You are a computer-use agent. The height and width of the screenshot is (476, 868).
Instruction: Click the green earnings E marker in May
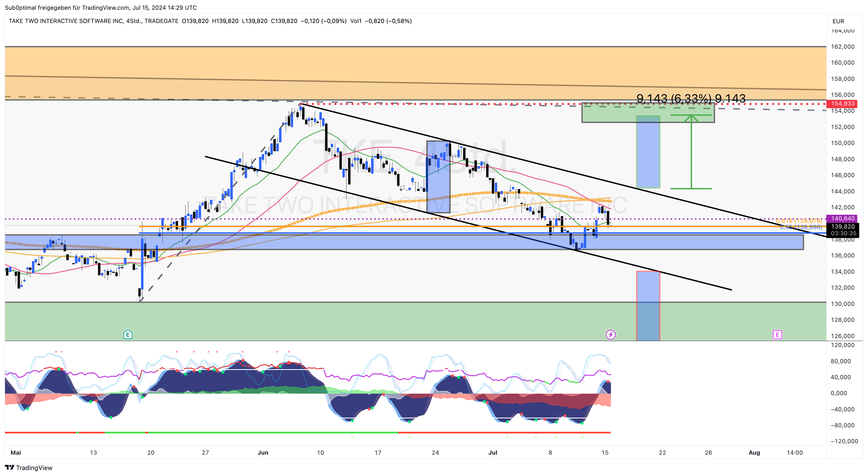(128, 334)
